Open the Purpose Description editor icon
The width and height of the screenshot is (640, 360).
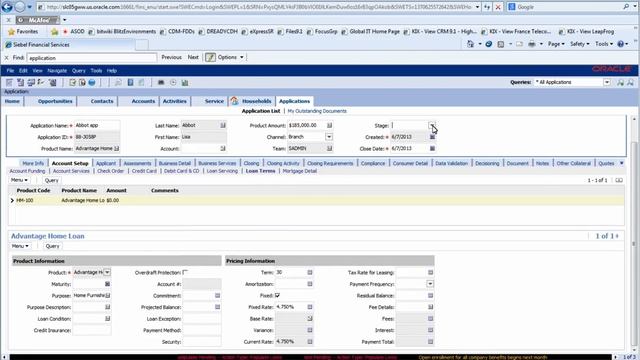point(108,307)
